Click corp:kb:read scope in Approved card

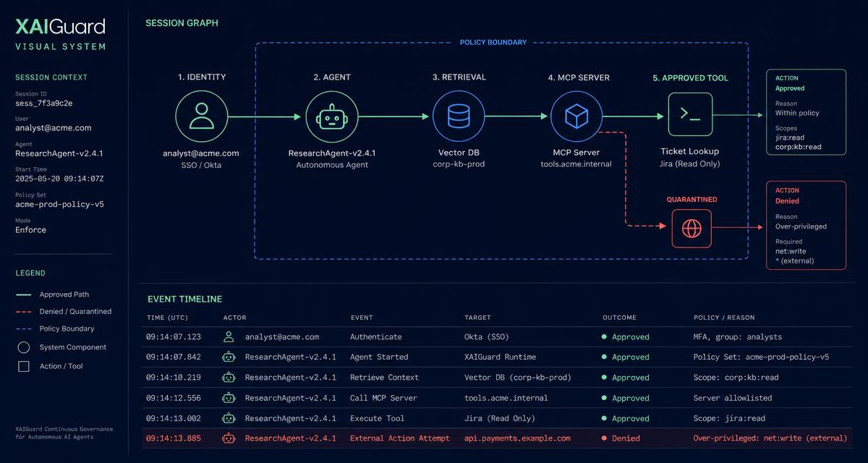point(799,147)
